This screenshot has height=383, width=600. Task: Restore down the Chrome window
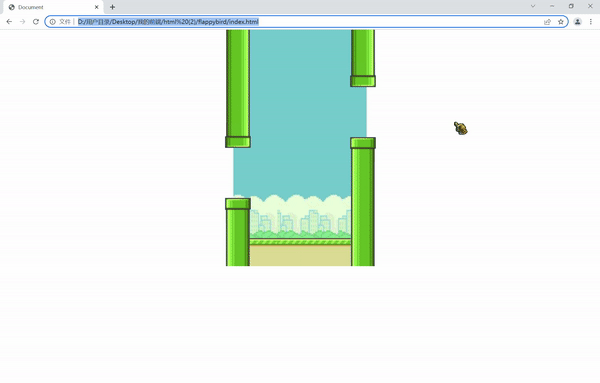pyautogui.click(x=571, y=6)
